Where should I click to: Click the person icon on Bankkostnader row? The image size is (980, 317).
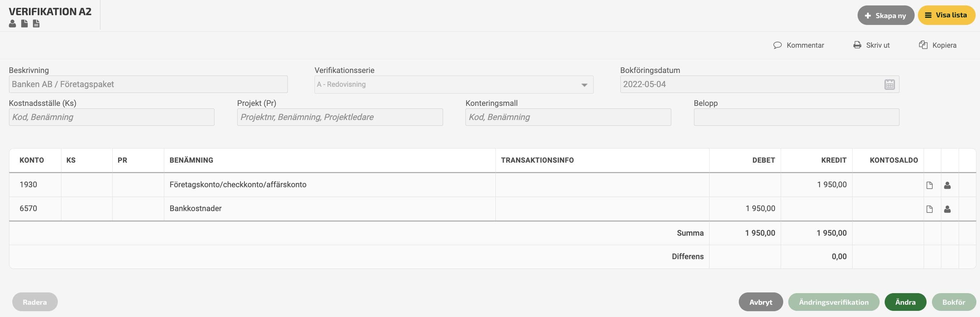tap(947, 209)
